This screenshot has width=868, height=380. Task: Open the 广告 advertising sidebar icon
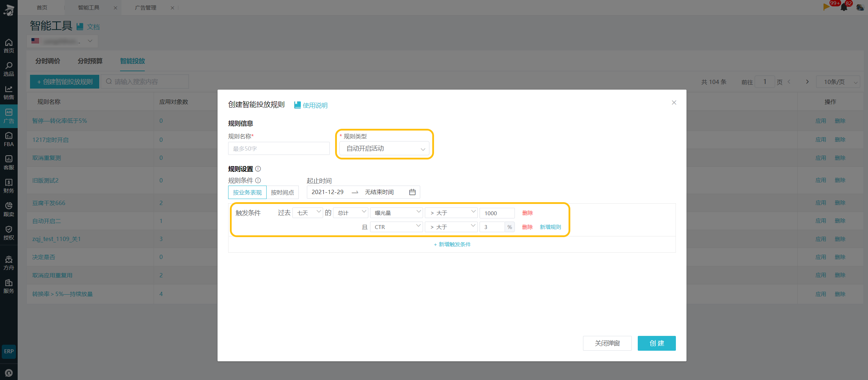[9, 116]
